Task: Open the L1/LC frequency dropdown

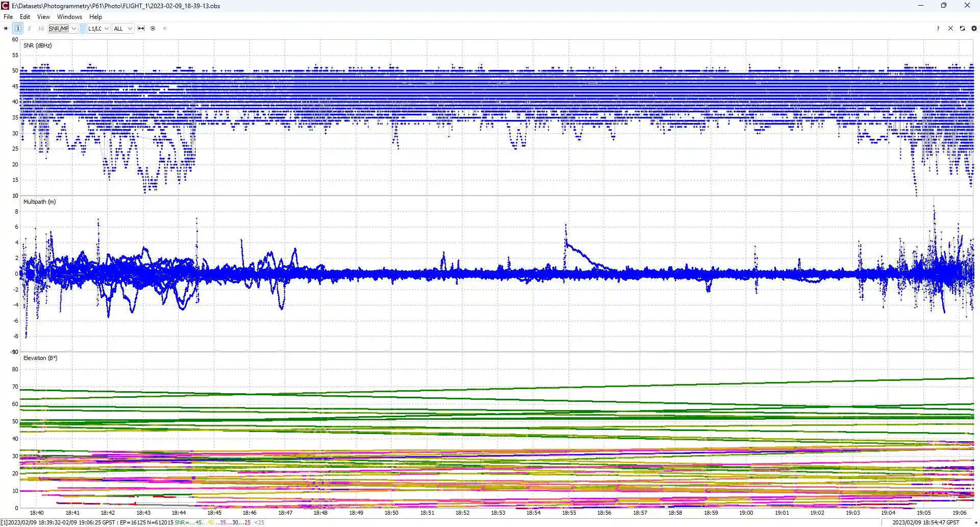Action: point(99,29)
